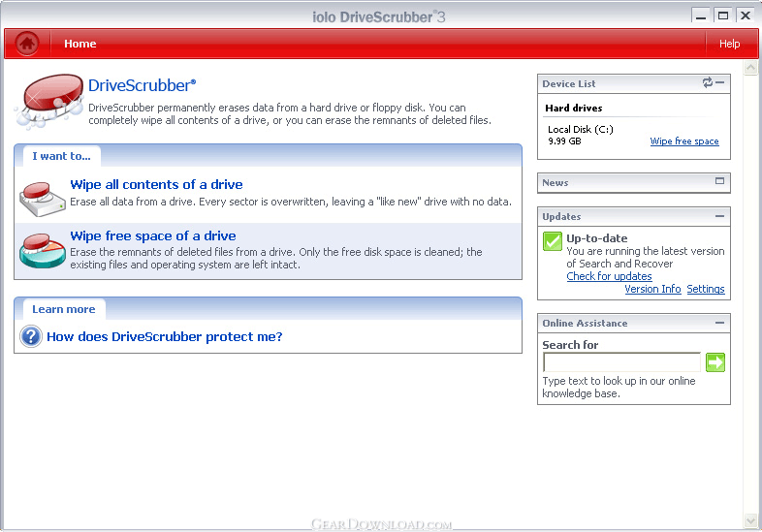This screenshot has height=532, width=762.
Task: Click the DriveScrubber red scrubber logo
Action: coord(49,102)
